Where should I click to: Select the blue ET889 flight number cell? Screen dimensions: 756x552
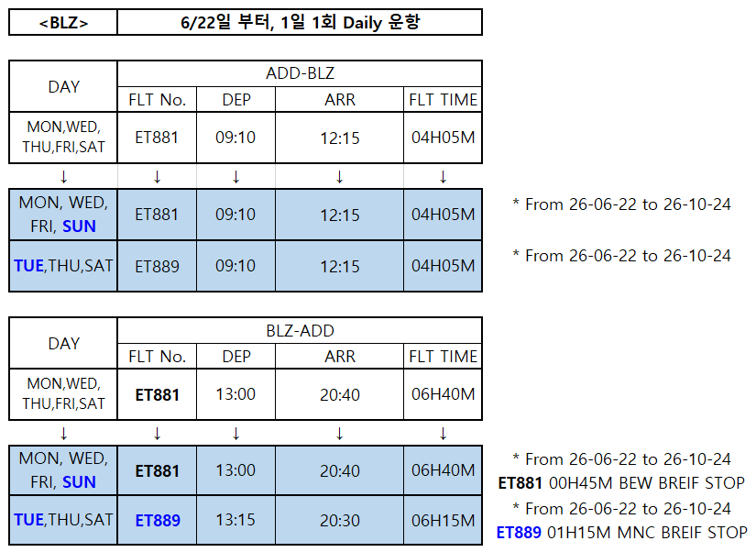[x=158, y=521]
